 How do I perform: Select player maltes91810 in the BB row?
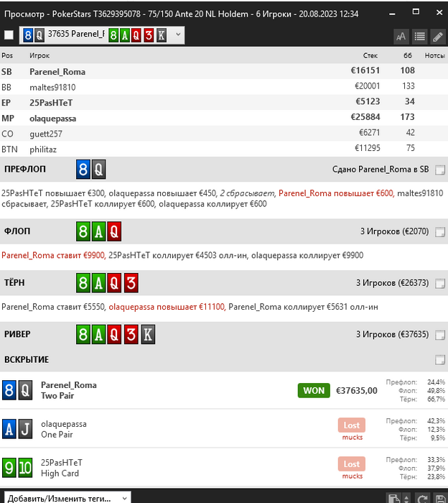pos(52,87)
